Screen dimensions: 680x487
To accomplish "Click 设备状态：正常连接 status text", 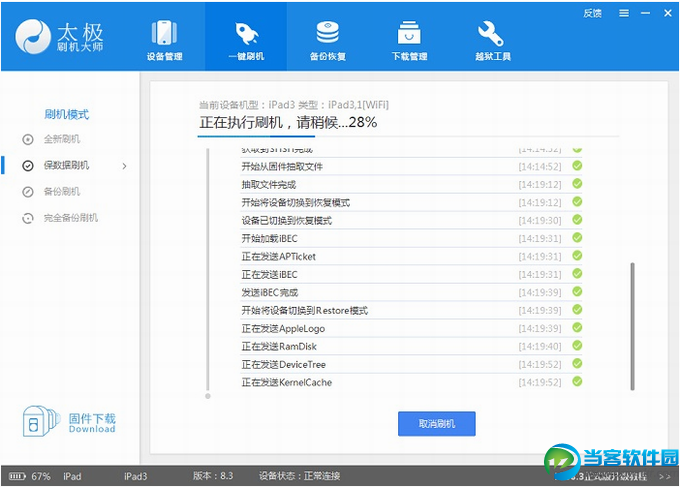I will pos(299,476).
